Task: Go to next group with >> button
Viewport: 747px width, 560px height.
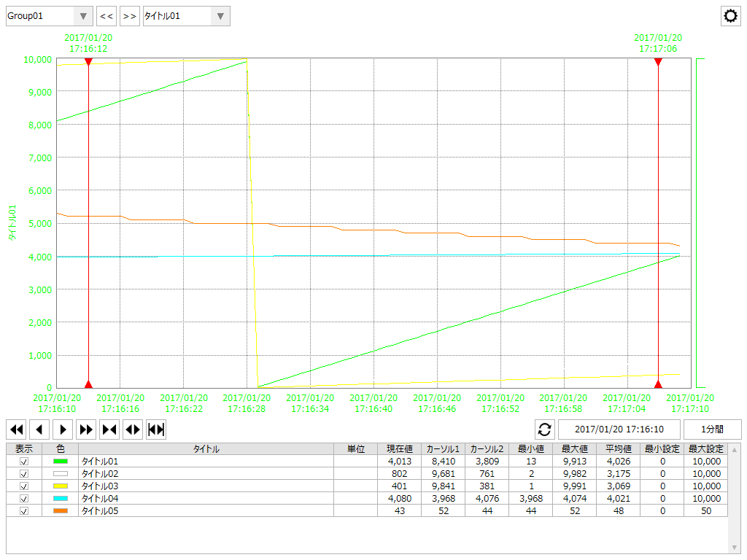Action: 130,16
